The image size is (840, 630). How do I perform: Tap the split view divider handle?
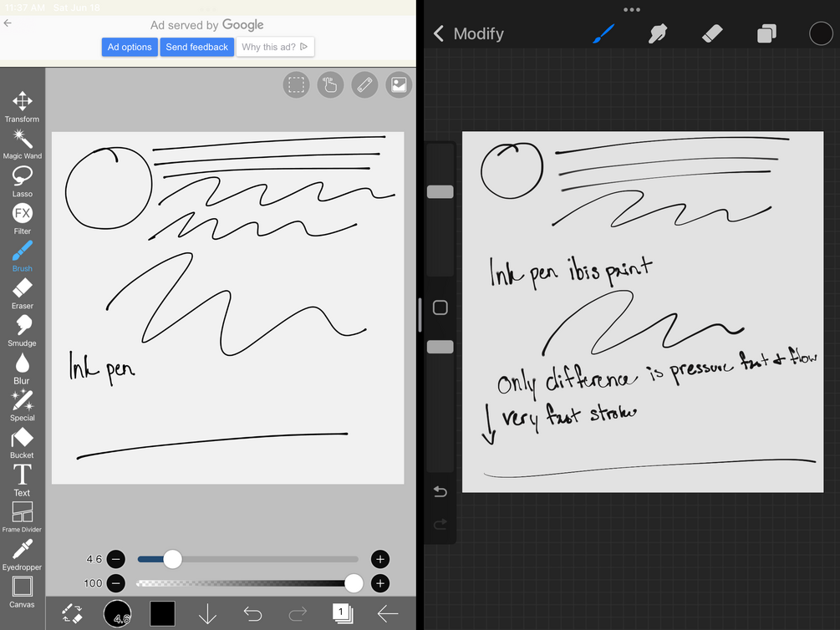[420, 315]
